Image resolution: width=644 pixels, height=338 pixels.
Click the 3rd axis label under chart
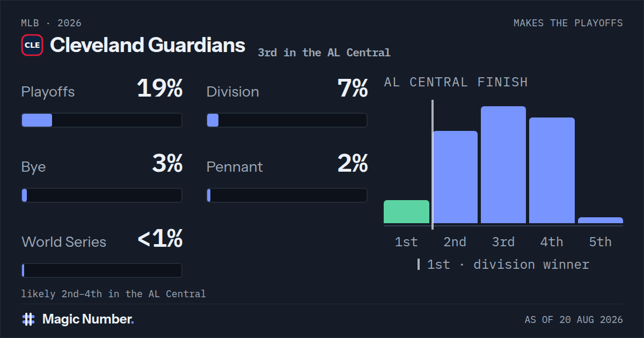503,242
